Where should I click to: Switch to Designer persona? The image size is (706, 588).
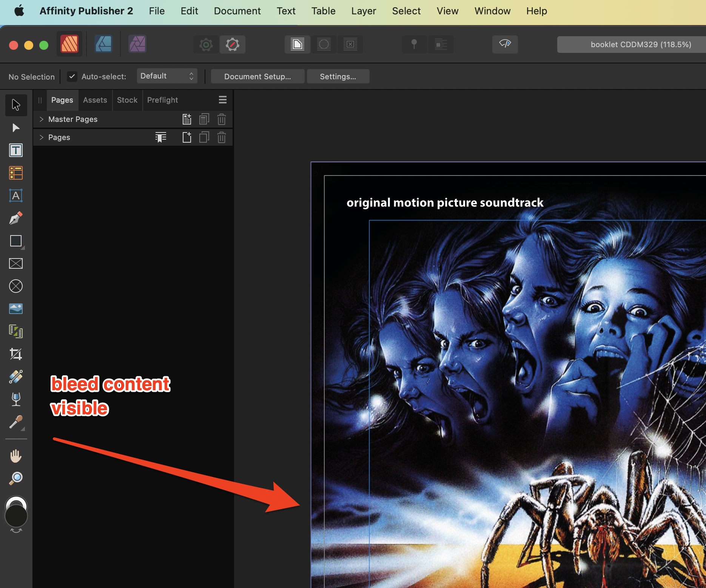[103, 44]
